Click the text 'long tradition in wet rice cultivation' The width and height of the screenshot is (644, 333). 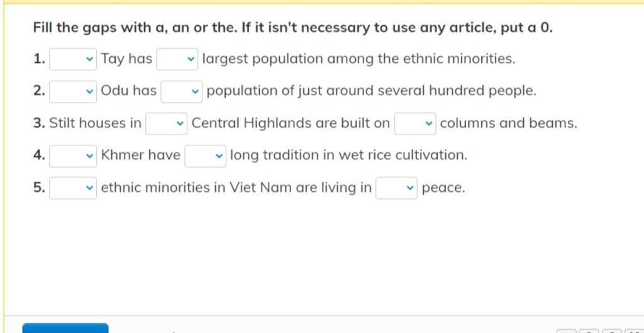348,155
